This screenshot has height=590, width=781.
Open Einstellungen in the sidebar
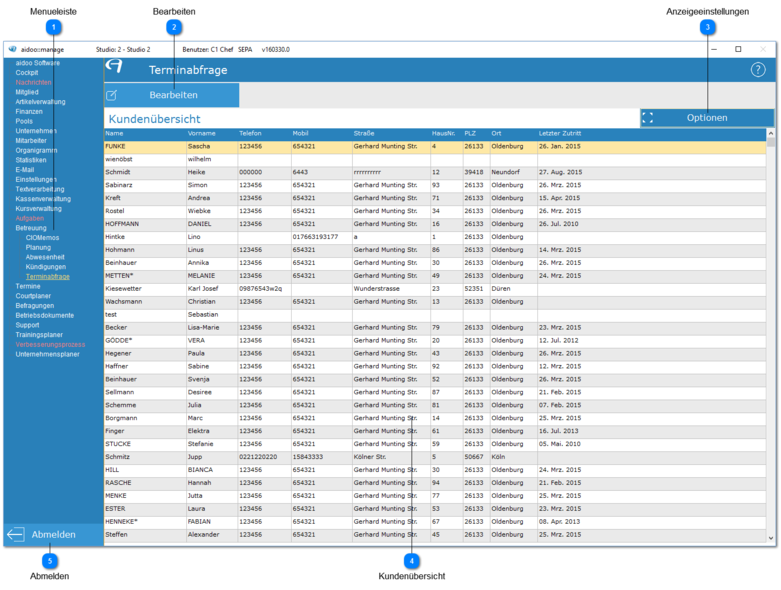coord(36,180)
